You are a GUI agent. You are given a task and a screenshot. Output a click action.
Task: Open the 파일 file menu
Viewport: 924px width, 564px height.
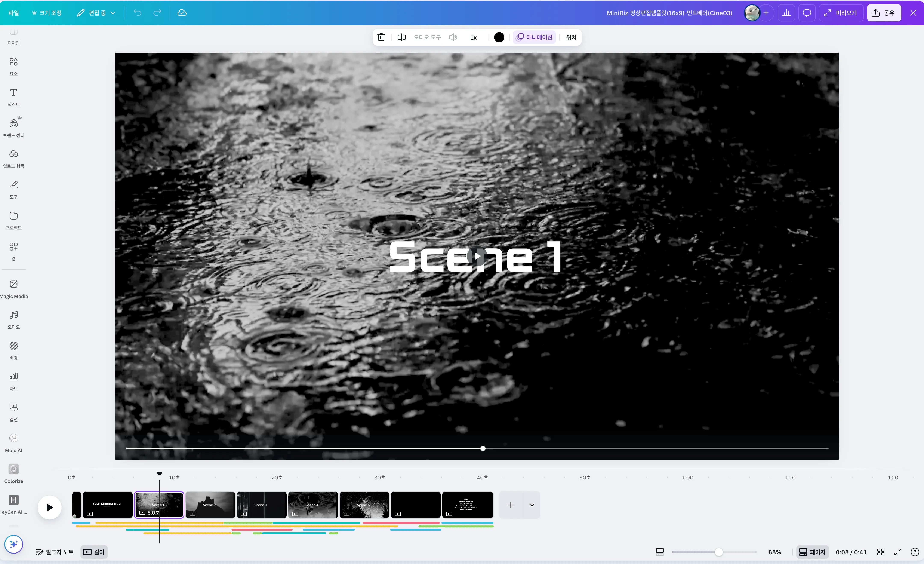pyautogui.click(x=13, y=13)
